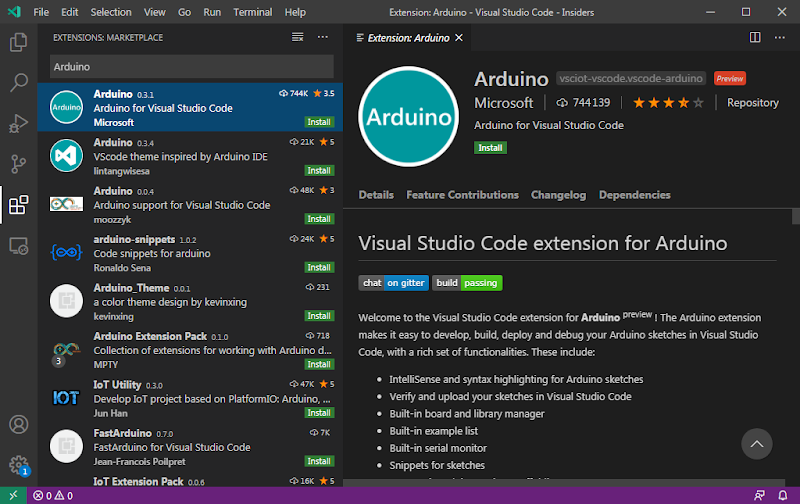800x504 pixels.
Task: Open the Search view in activity bar
Action: [x=18, y=82]
